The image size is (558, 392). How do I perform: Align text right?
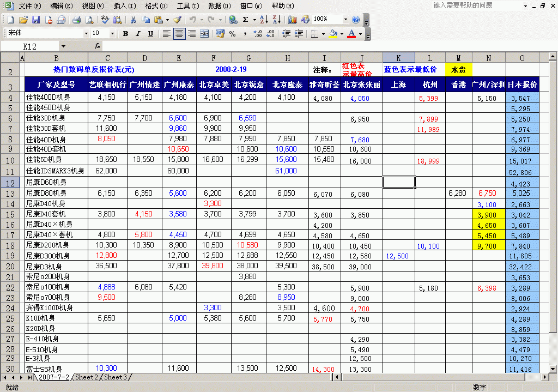192,34
